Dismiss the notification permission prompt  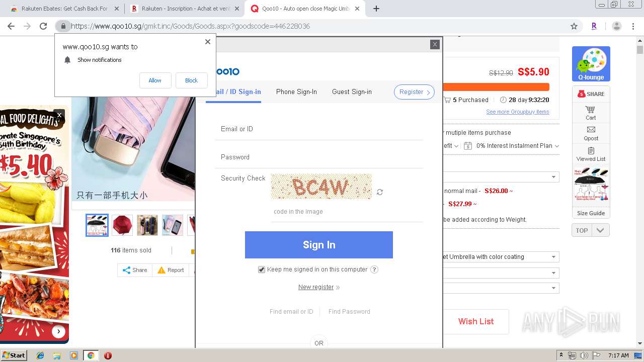pyautogui.click(x=208, y=42)
